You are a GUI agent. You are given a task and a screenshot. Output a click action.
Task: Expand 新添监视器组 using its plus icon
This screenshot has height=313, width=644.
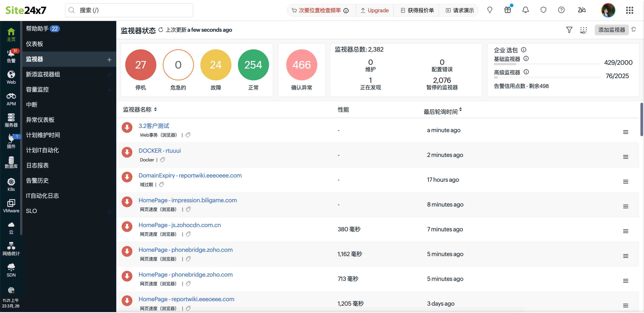(x=109, y=74)
